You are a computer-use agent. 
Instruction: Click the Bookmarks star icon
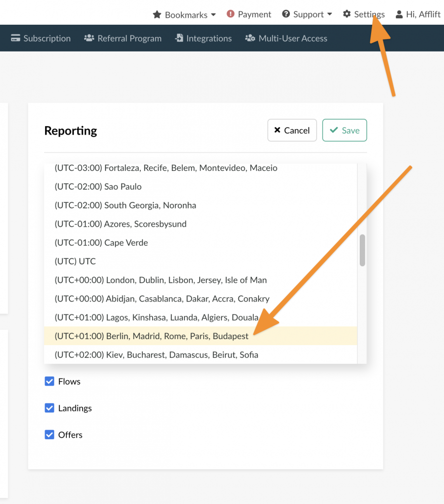coord(157,14)
